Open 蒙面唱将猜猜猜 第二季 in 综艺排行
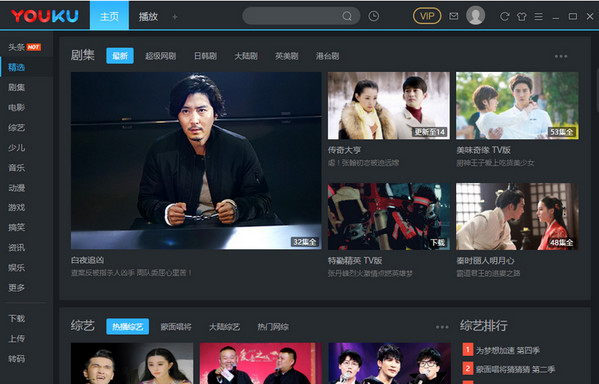599x384 pixels. pos(515,369)
